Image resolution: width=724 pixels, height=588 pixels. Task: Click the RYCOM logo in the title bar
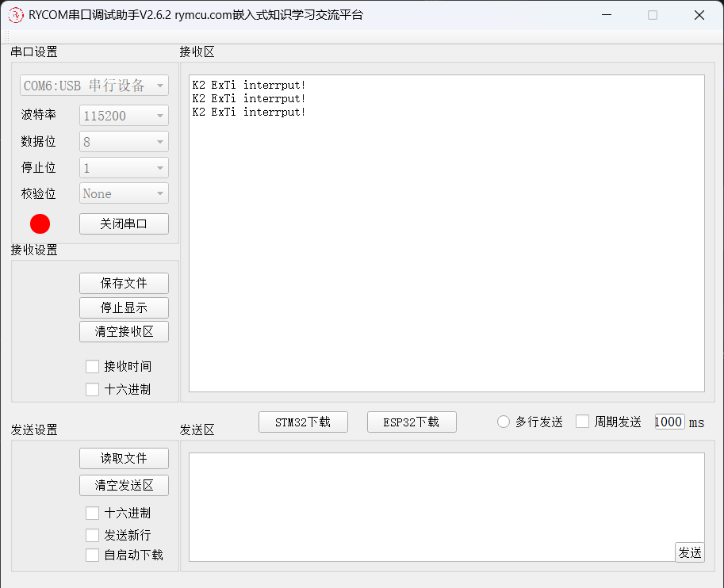[x=15, y=14]
